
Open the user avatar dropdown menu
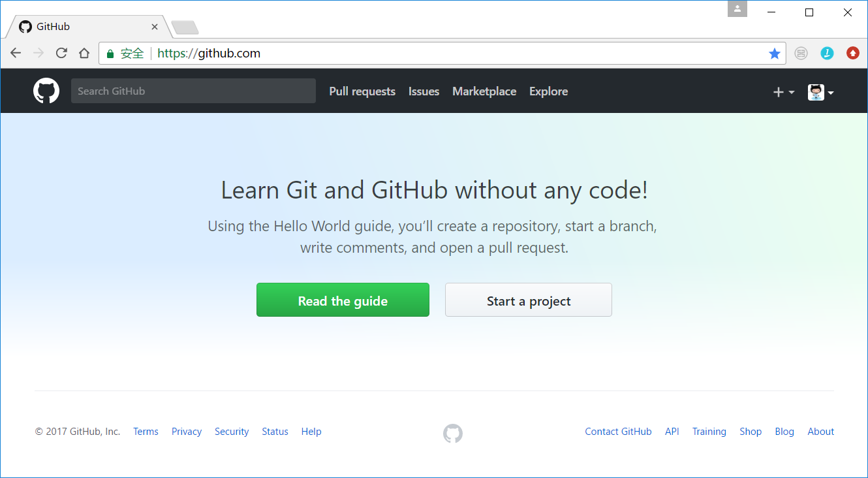click(821, 92)
